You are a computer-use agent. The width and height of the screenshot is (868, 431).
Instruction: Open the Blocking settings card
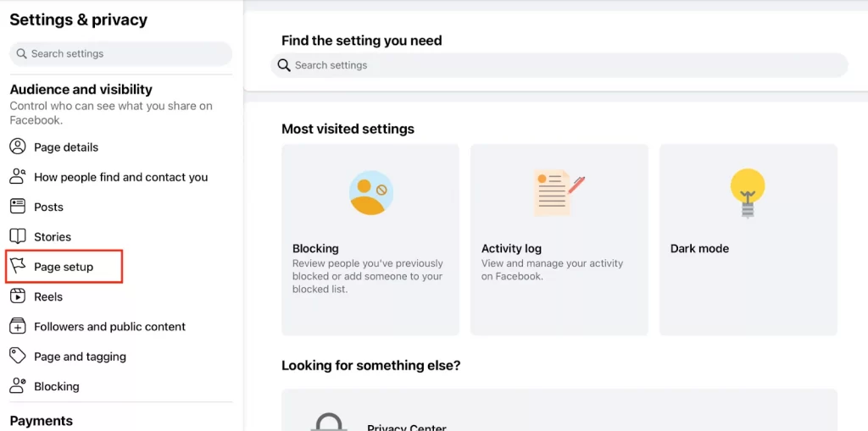[370, 240]
